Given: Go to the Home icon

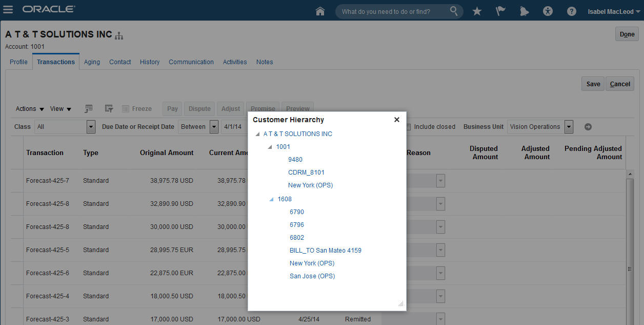Looking at the screenshot, I should click(320, 11).
